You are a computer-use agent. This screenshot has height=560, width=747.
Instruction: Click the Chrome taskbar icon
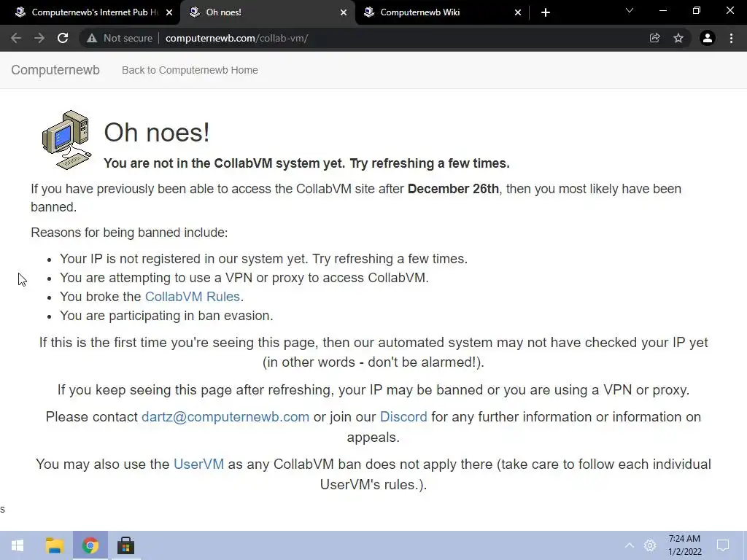(x=90, y=545)
